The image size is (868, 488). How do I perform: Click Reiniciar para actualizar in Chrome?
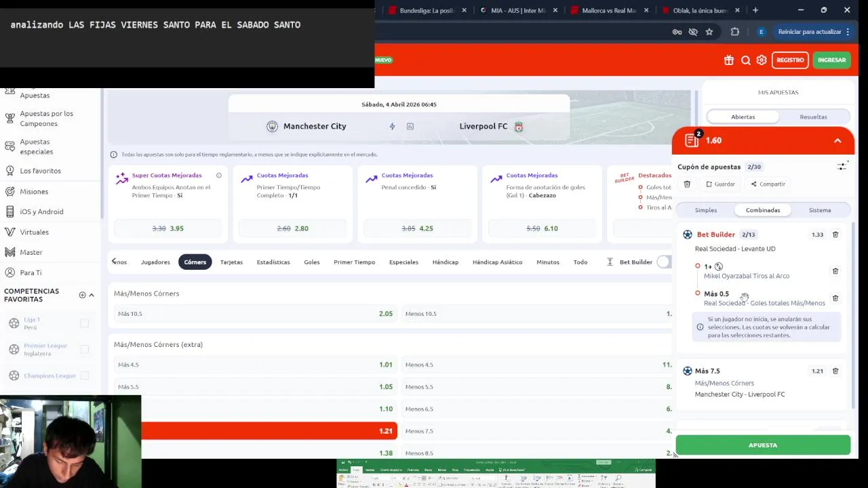click(x=809, y=32)
